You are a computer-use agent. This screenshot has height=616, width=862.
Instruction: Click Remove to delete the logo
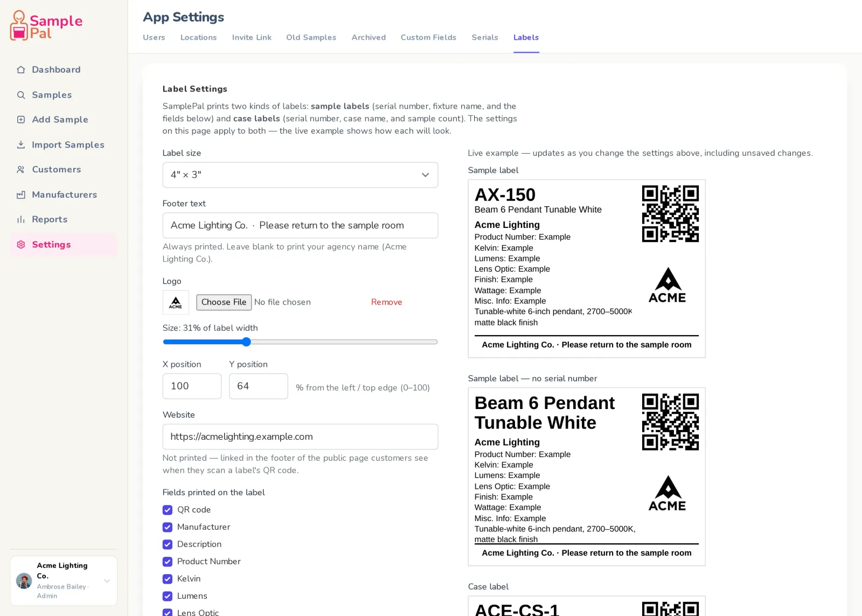[386, 302]
